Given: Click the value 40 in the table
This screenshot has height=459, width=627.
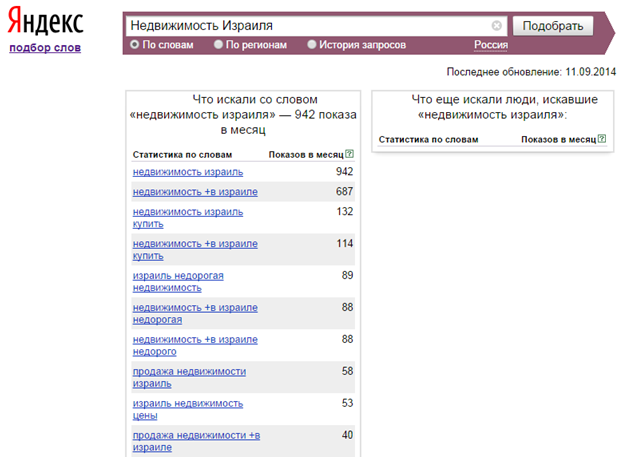Looking at the screenshot, I should 347,435.
